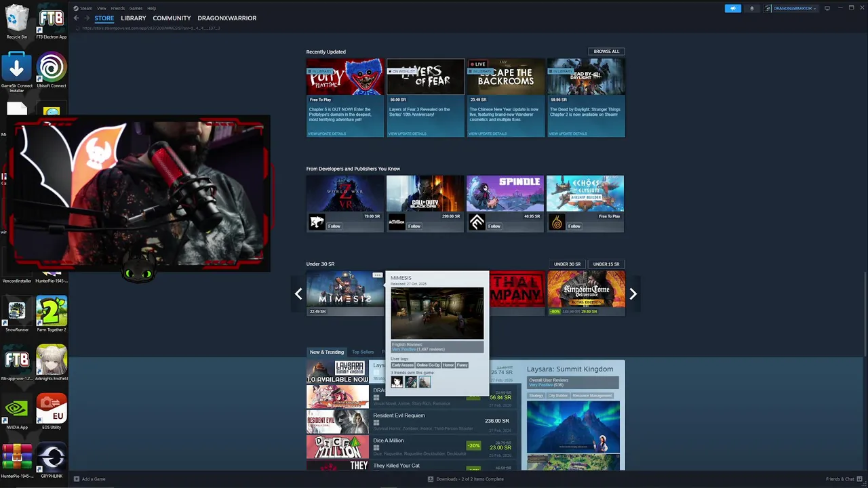Follow the Activision publisher
This screenshot has width=868, height=488.
[x=414, y=226]
